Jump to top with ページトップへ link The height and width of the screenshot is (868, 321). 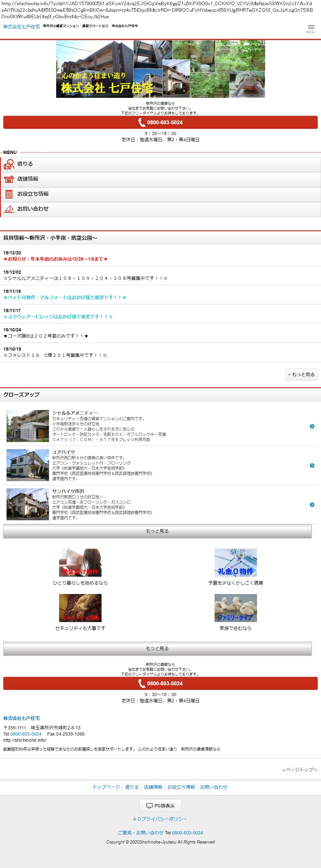click(300, 769)
